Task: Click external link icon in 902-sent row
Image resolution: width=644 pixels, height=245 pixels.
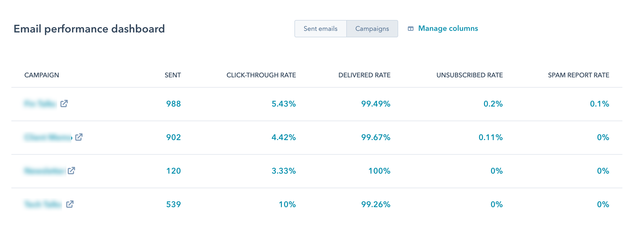Action: coord(79,137)
